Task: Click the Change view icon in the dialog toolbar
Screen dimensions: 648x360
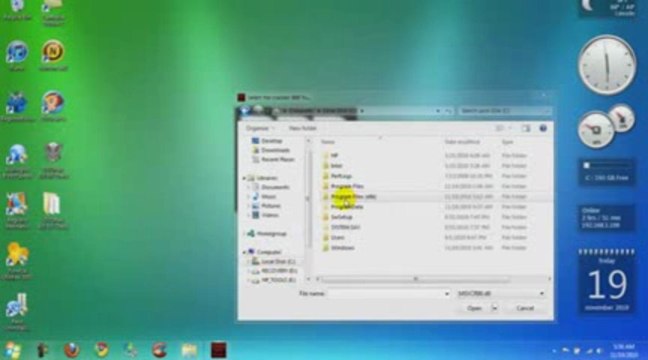Action: (x=500, y=129)
